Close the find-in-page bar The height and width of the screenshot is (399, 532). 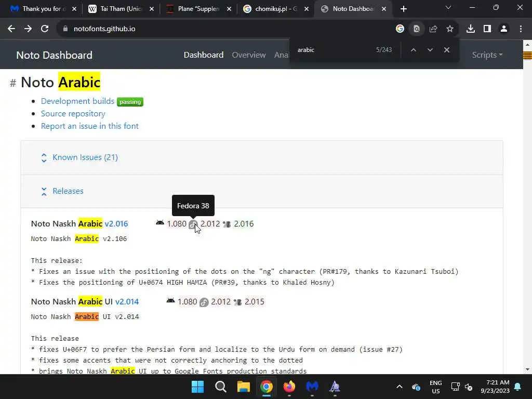click(x=446, y=50)
